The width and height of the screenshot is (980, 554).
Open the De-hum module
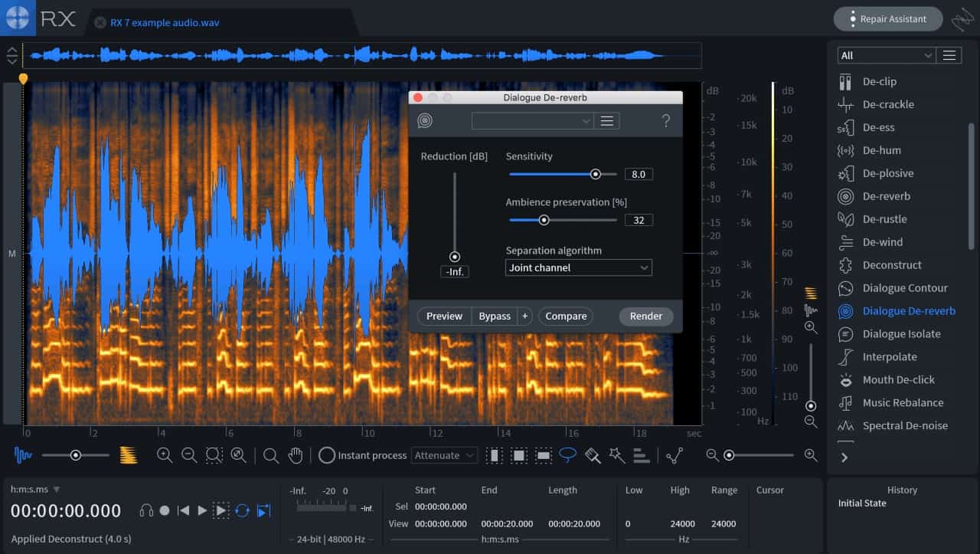point(881,150)
